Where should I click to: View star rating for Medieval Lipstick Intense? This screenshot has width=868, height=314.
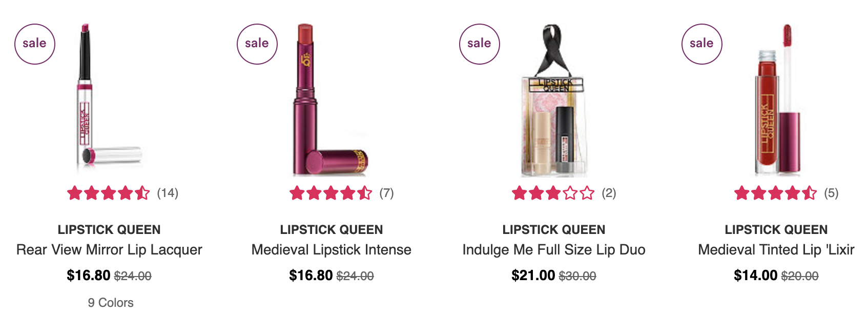click(x=331, y=193)
